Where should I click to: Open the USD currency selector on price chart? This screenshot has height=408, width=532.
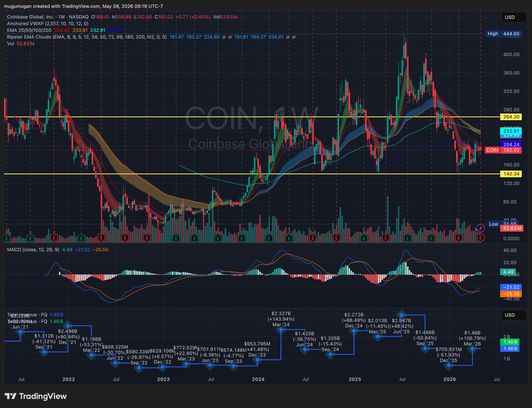(x=514, y=17)
